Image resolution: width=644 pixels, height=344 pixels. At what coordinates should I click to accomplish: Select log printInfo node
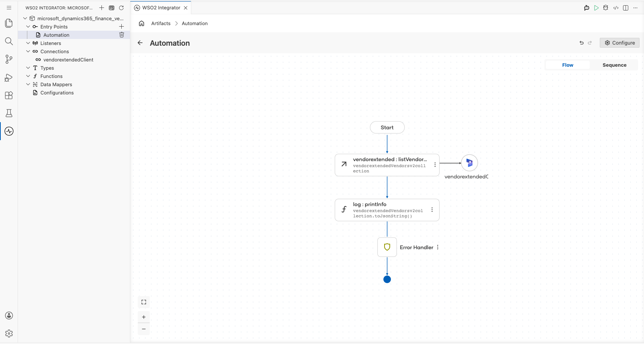tap(387, 210)
